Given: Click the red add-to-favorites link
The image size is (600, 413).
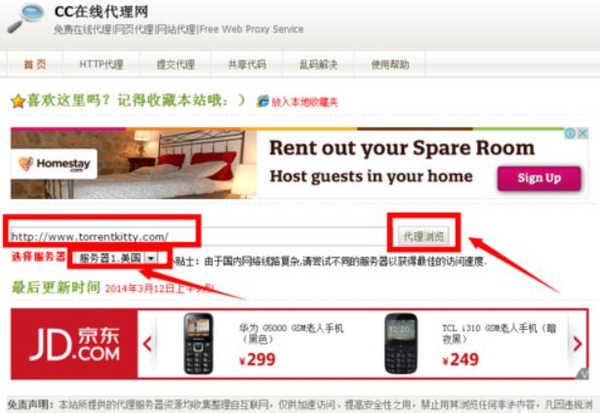Looking at the screenshot, I should (x=305, y=102).
